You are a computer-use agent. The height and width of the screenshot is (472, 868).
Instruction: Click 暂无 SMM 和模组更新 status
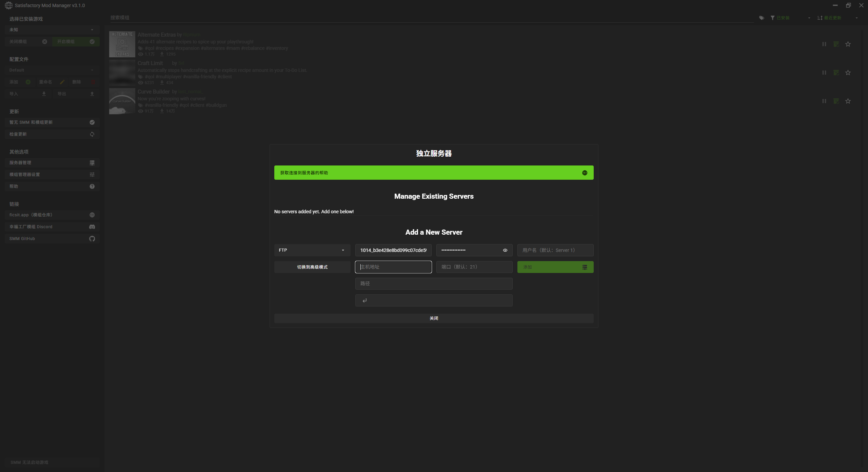click(52, 122)
